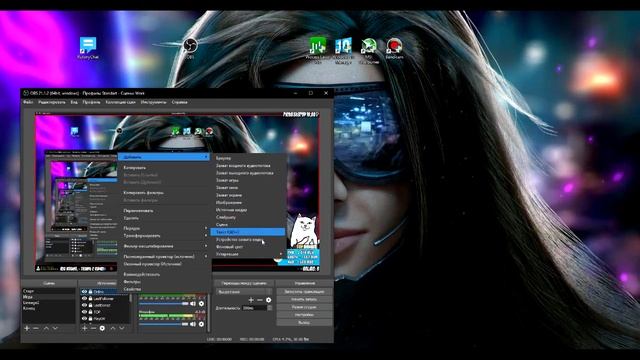The height and width of the screenshot is (360, 640).
Task: Click Запустить трансляцию button
Action: coord(304,292)
